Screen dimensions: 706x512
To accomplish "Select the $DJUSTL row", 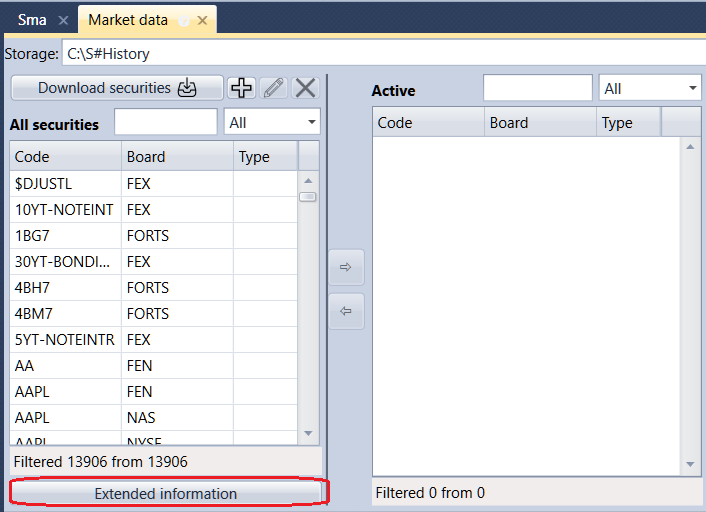I will pyautogui.click(x=154, y=183).
